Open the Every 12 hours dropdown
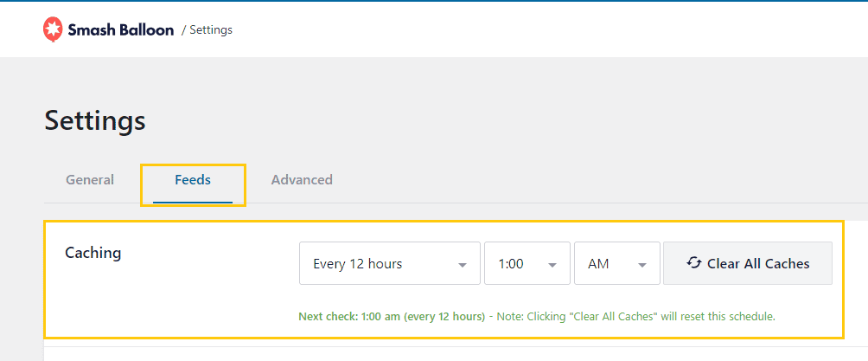This screenshot has height=361, width=868. pos(380,263)
